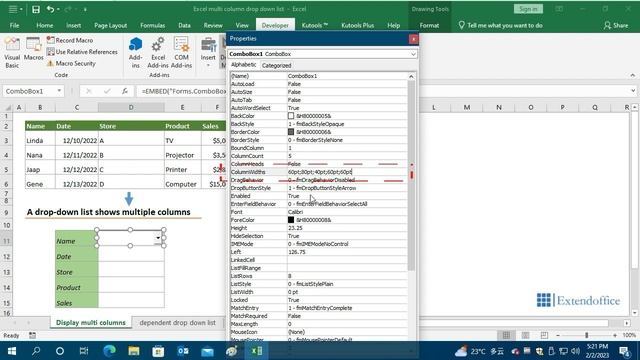This screenshot has height=360, width=640.
Task: Select the Locked property value True
Action: (347, 300)
